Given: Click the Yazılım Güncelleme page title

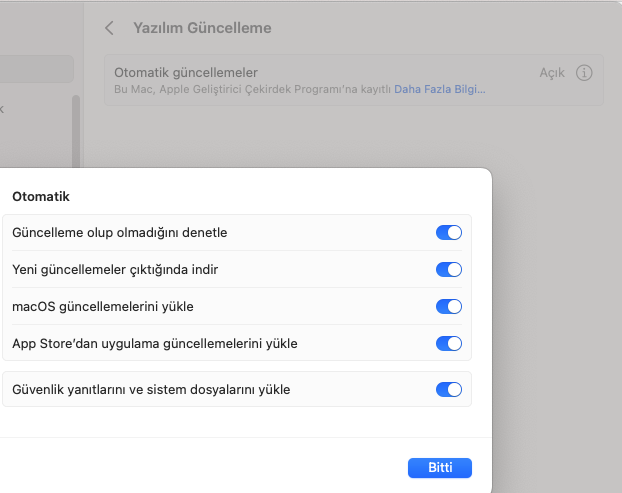Looking at the screenshot, I should coord(202,28).
